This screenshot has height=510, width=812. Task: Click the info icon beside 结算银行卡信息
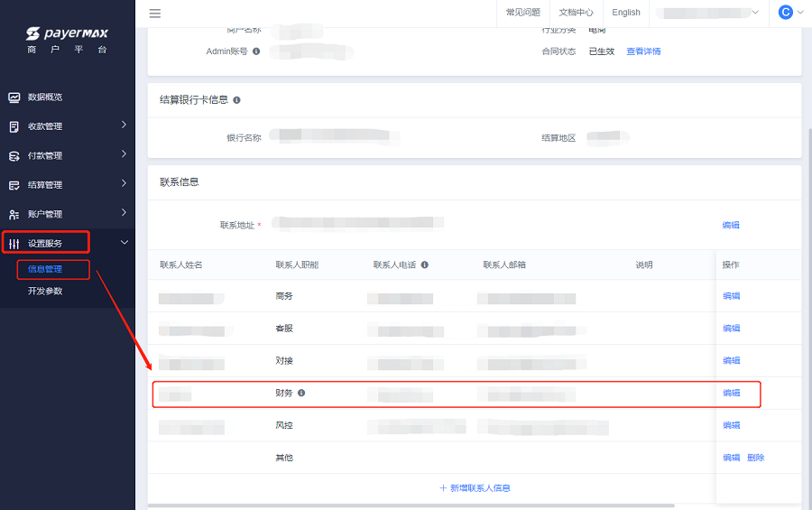point(236,100)
